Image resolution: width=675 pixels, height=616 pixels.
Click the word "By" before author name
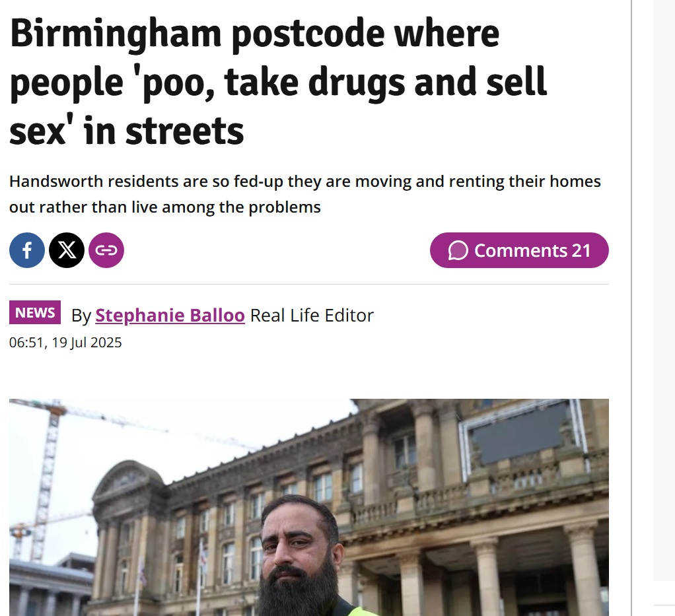tap(81, 316)
